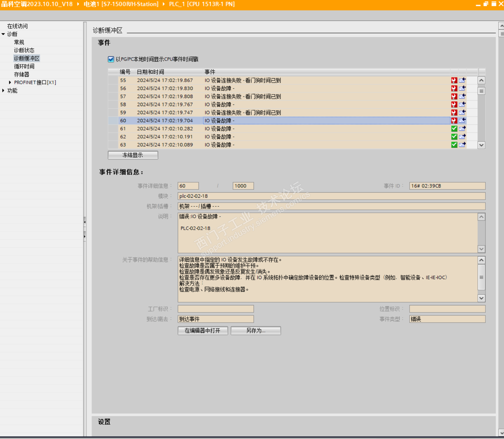Open the 循环时间 page
The height and width of the screenshot is (439, 504).
tap(24, 66)
